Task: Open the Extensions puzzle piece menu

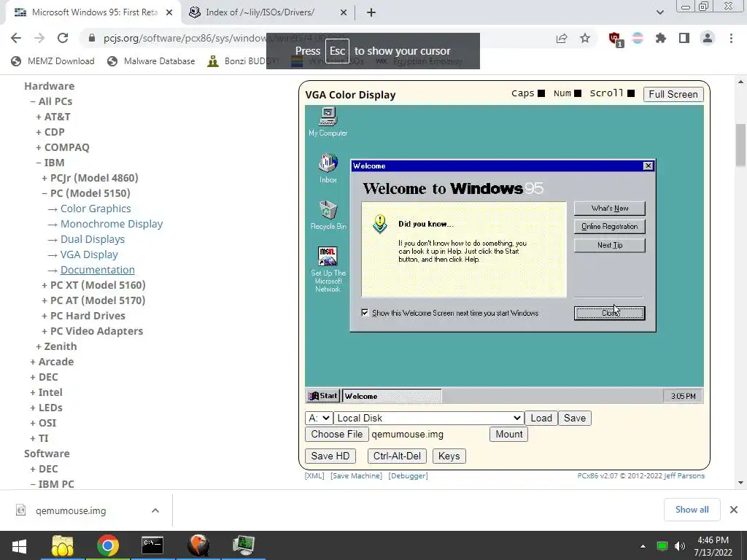Action: point(661,38)
